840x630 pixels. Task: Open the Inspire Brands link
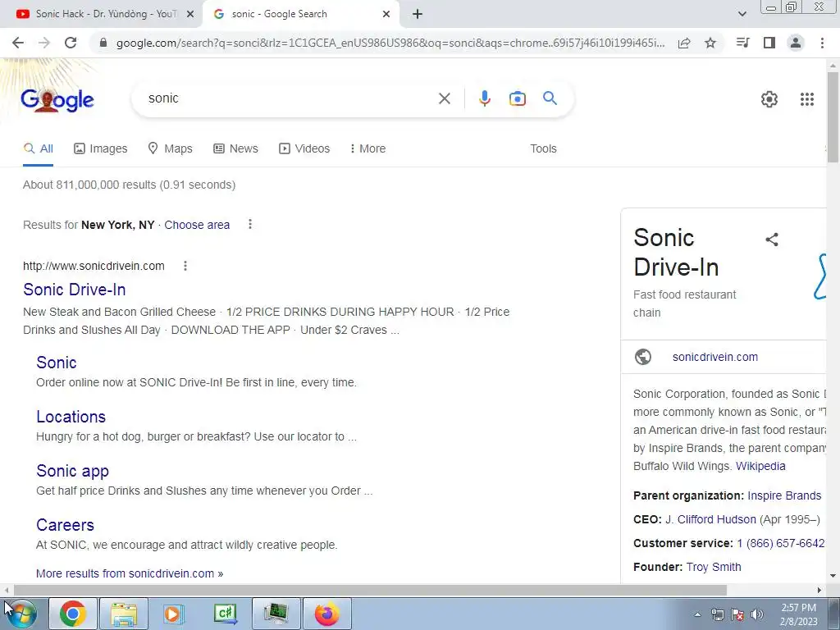(x=784, y=496)
